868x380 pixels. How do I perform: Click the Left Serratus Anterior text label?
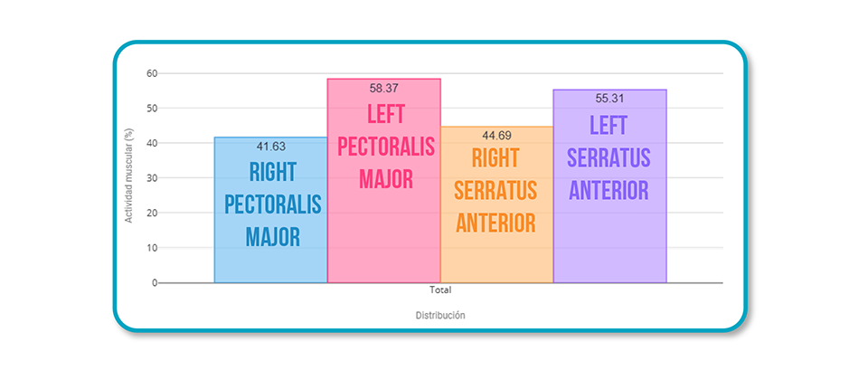608,157
